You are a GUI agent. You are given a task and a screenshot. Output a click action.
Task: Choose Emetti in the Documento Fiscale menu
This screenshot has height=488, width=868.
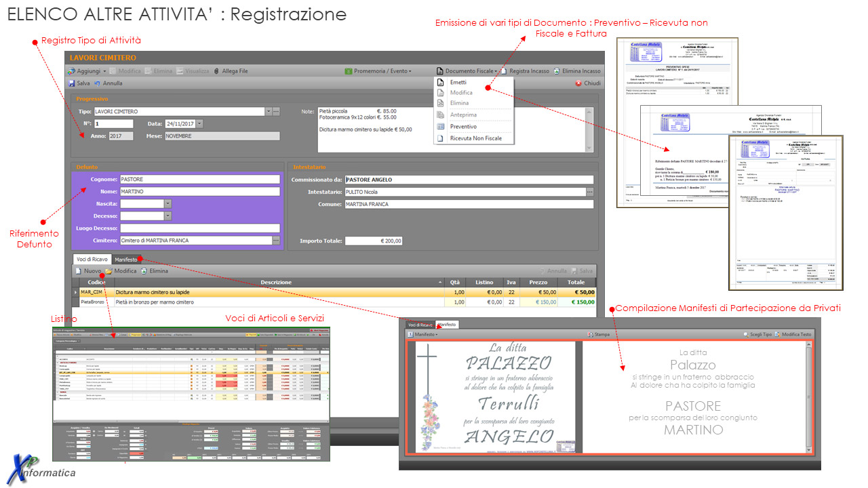(458, 83)
